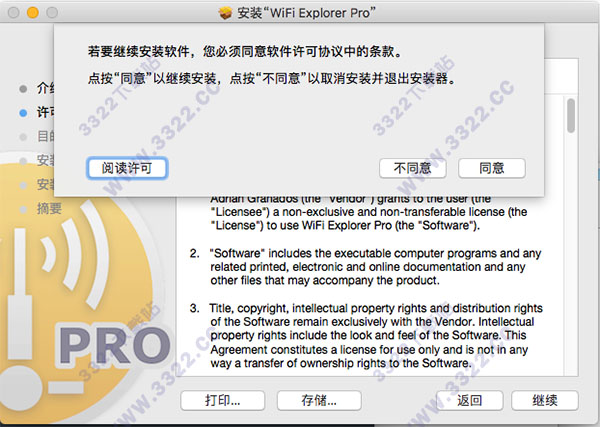Viewport: 600px width, 427px height.
Task: Click the 点按"同意"以继续安装 instruction line
Action: 272,79
